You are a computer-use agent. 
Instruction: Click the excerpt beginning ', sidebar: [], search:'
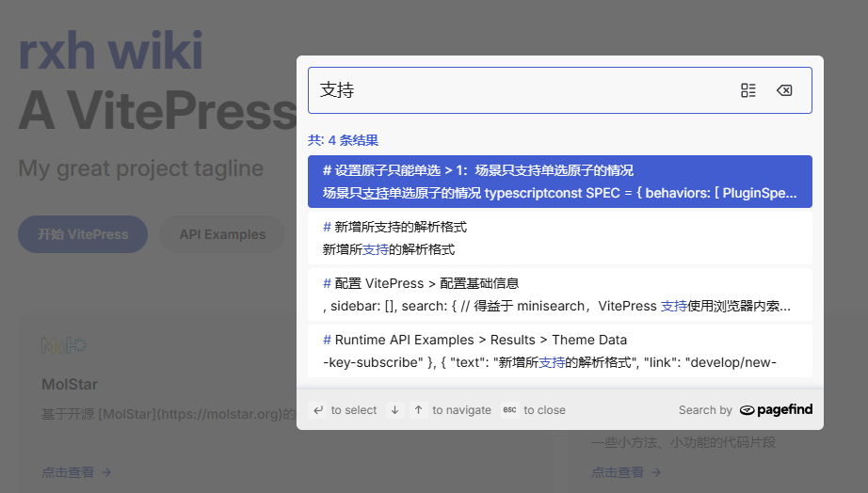[557, 306]
